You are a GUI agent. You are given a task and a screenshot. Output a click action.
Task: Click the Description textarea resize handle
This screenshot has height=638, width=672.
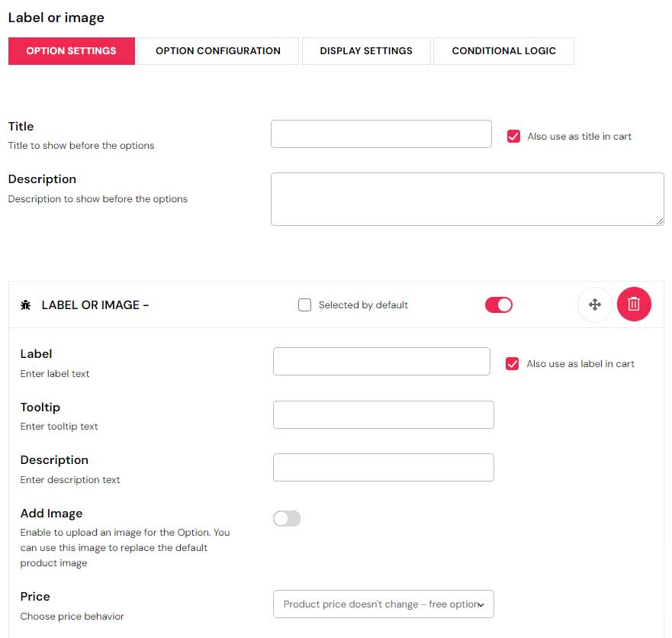660,221
